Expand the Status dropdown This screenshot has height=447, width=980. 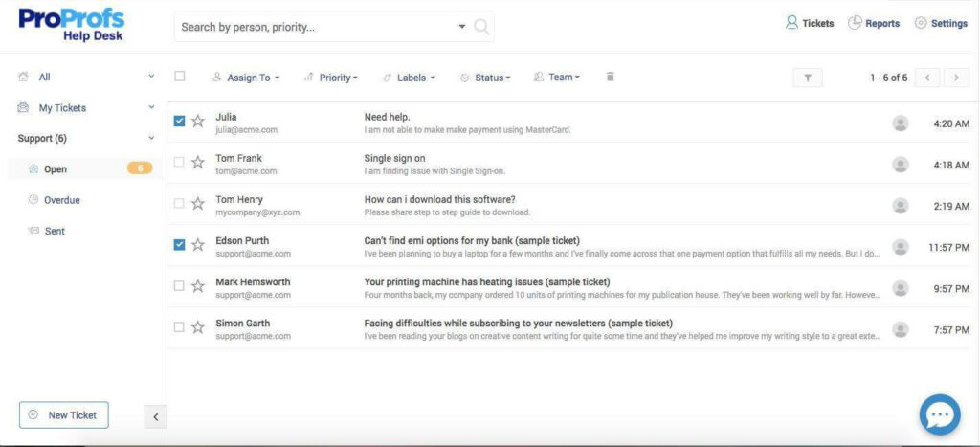pyautogui.click(x=485, y=78)
